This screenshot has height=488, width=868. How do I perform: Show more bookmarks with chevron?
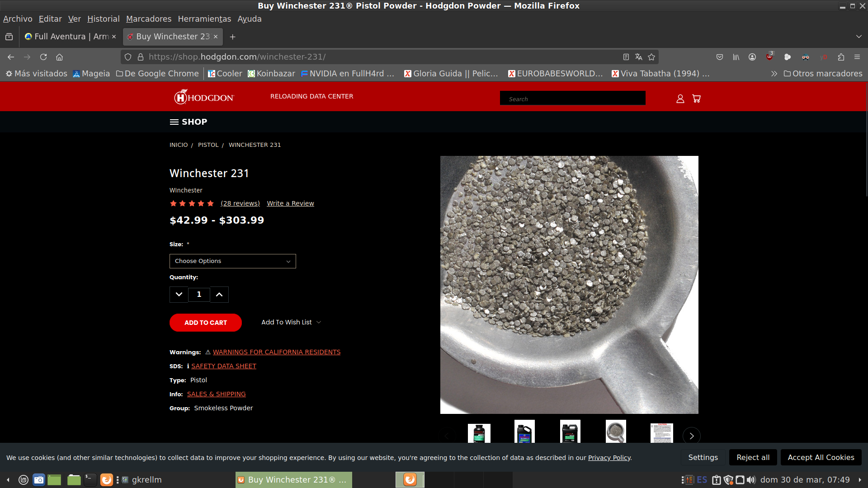tap(774, 74)
